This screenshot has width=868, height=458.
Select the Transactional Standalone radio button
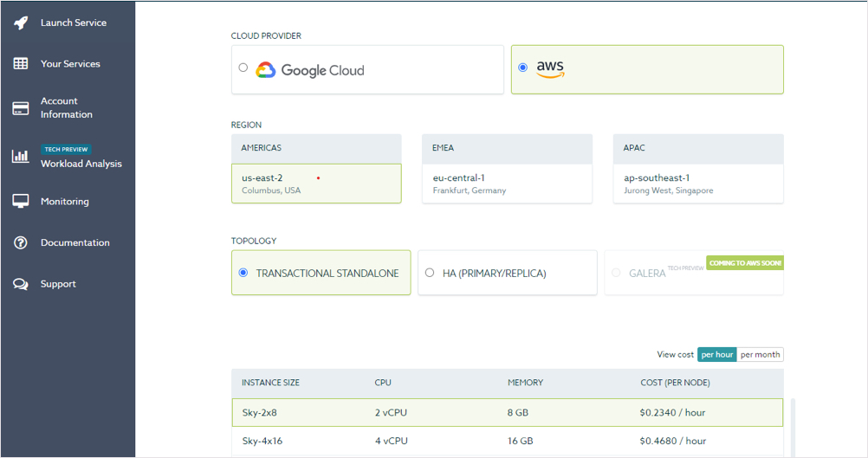243,273
